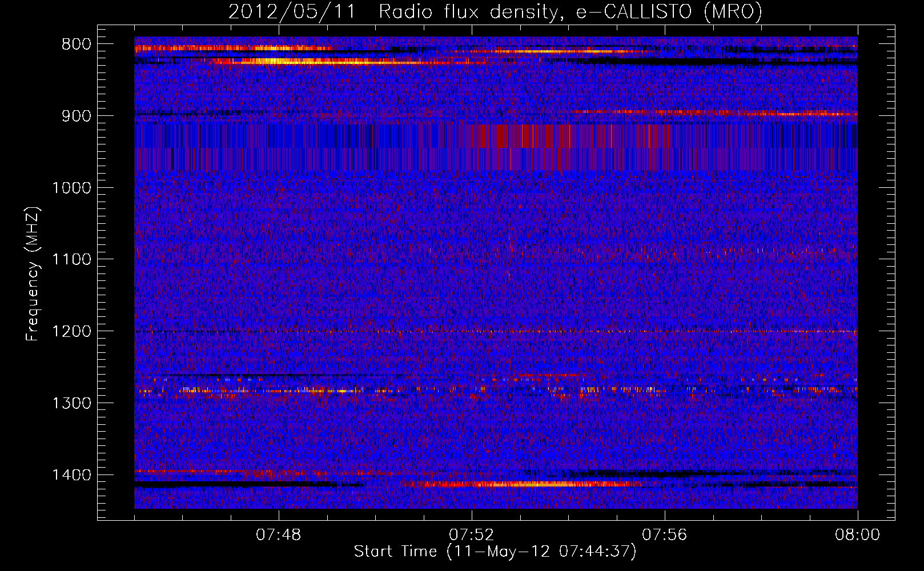Click the 1000 frequency tick label
This screenshot has height=571, width=924.
tap(71, 188)
